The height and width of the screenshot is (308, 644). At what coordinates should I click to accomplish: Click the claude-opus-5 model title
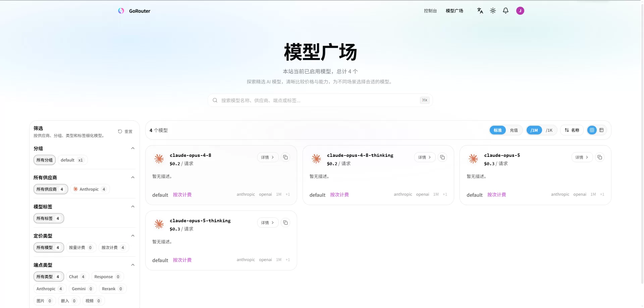tap(502, 155)
